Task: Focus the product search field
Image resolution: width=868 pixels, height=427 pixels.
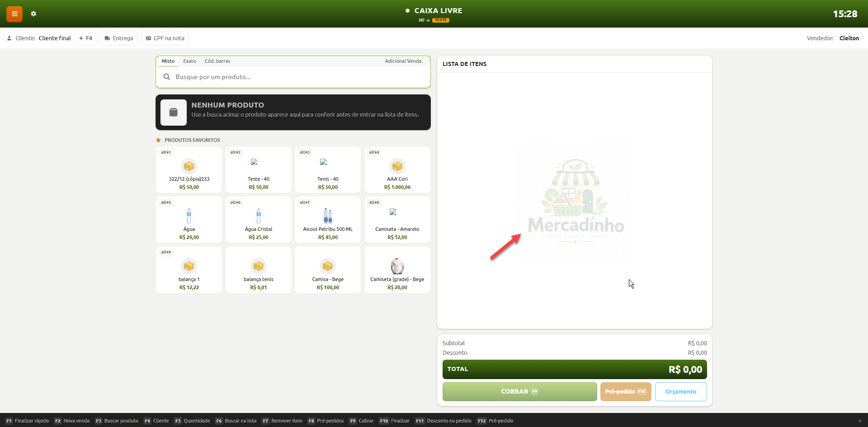Action: click(293, 77)
